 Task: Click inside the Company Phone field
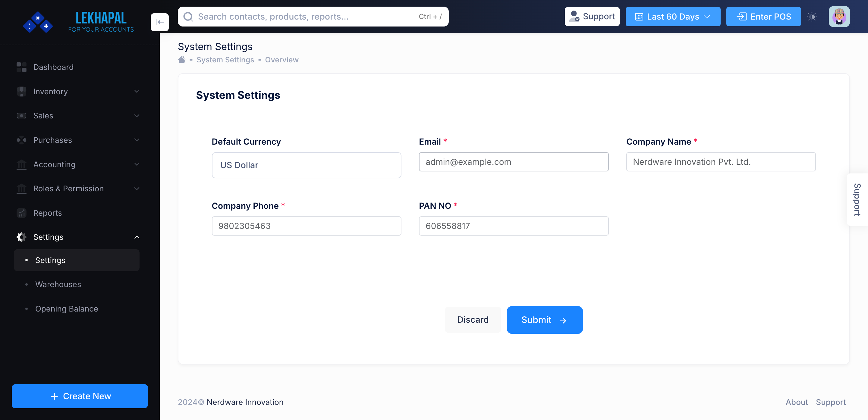point(306,226)
